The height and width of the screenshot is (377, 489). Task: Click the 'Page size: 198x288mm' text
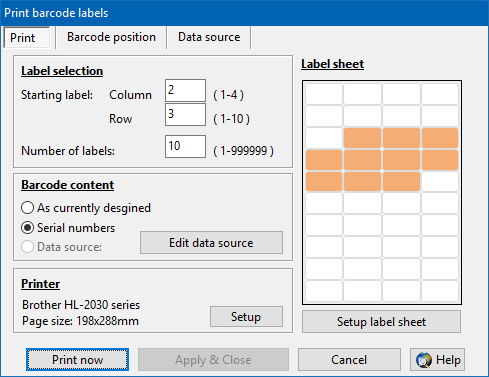(80, 321)
